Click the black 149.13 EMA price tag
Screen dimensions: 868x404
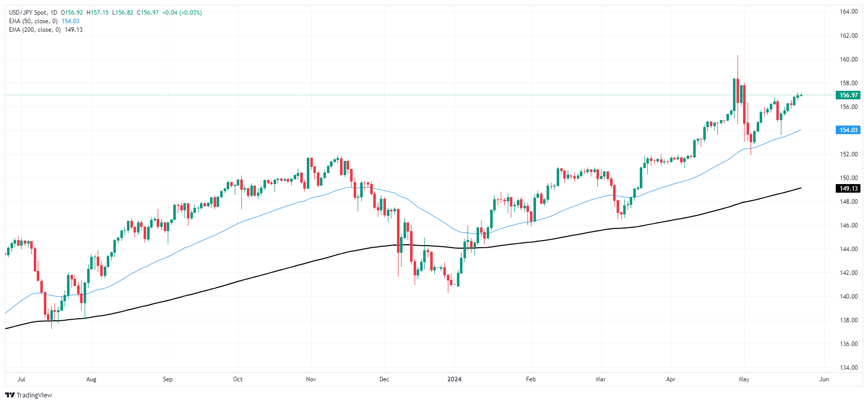[x=848, y=189]
